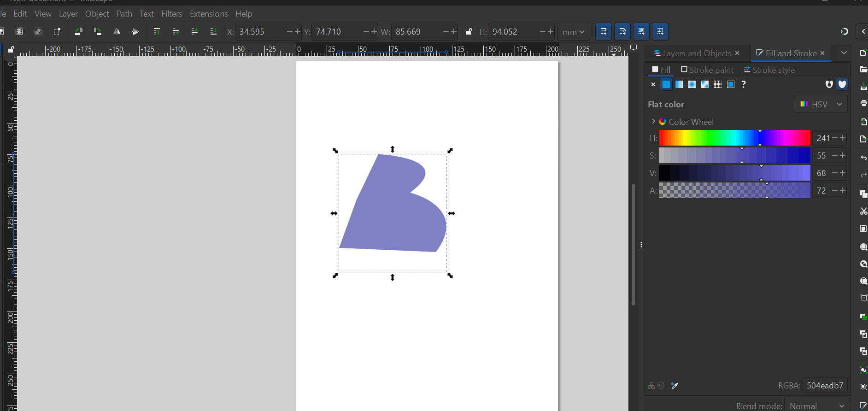
Task: Click the color picker eyedropper icon
Action: click(x=675, y=386)
